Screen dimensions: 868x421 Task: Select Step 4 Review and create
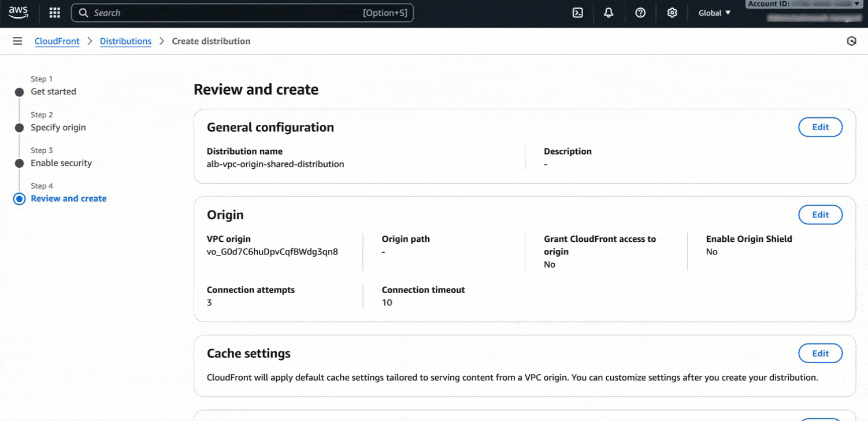68,198
